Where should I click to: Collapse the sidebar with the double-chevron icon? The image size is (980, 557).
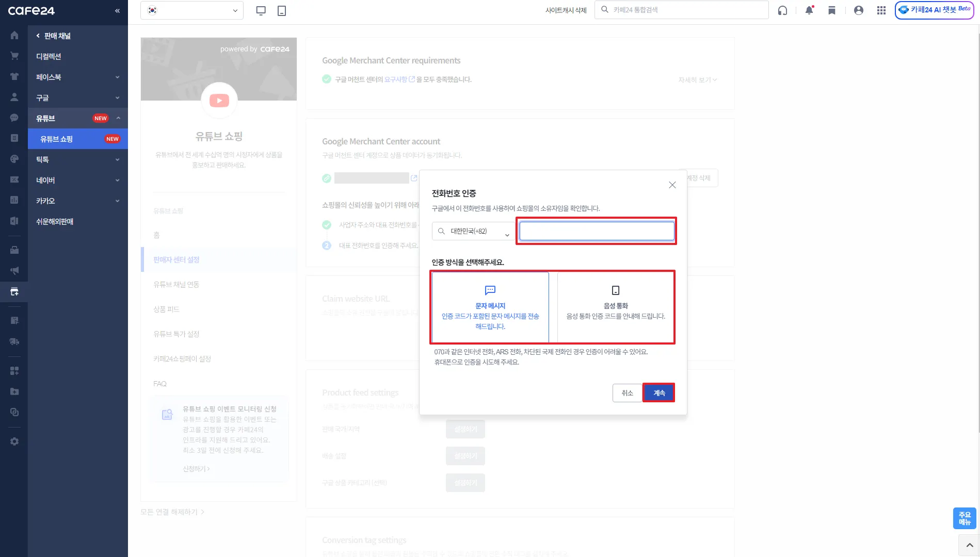pyautogui.click(x=117, y=11)
